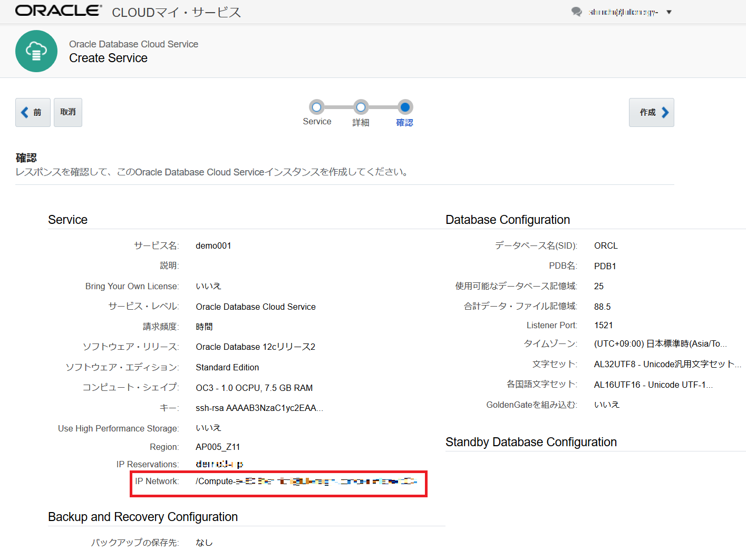Go back with the 前 button
The height and width of the screenshot is (560, 746).
tap(33, 112)
